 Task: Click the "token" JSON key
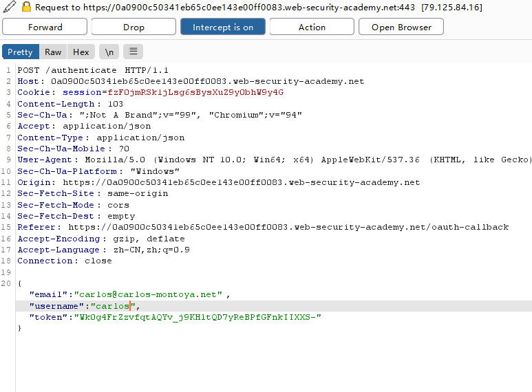click(48, 317)
